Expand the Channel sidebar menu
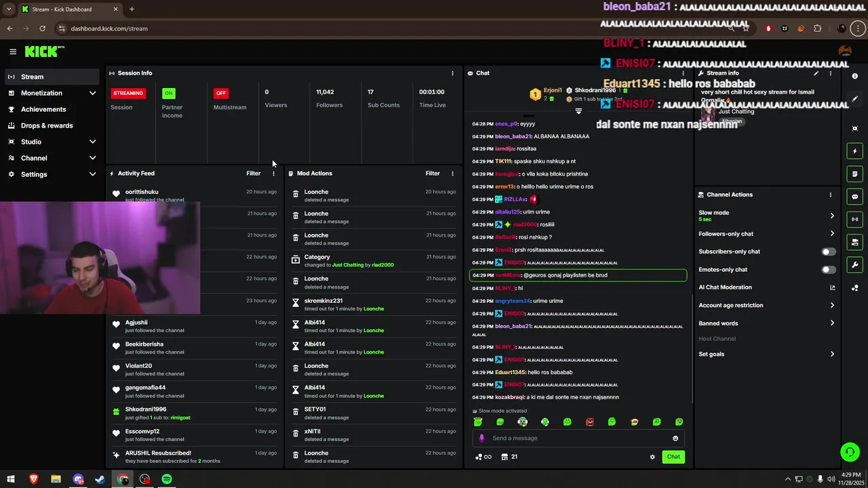 pos(93,158)
